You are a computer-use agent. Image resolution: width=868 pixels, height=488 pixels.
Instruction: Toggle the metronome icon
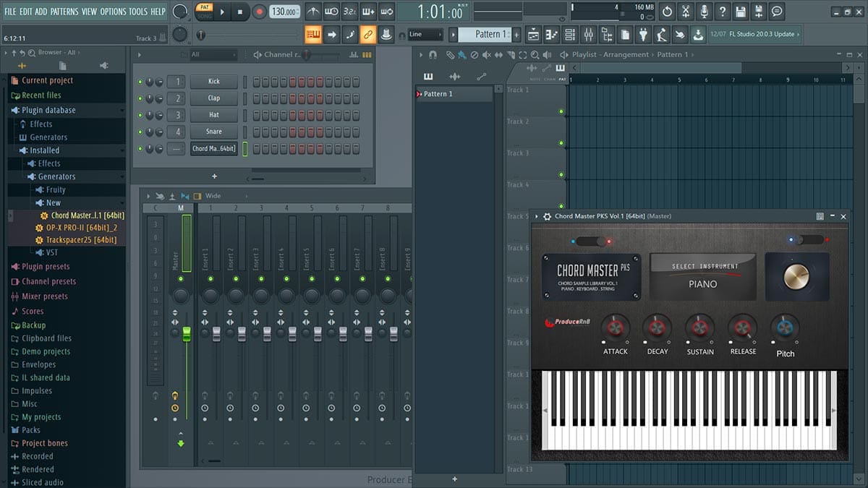point(313,12)
